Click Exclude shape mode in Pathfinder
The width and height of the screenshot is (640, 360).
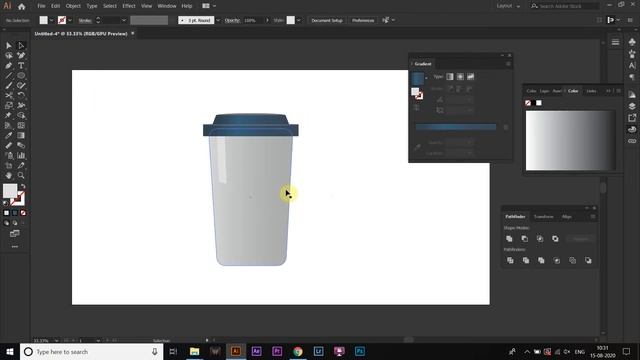coord(556,239)
